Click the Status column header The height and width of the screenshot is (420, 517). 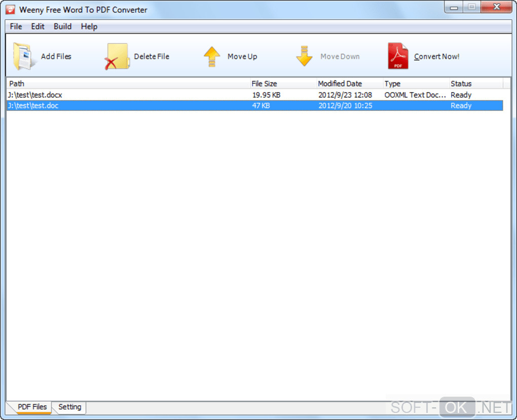point(476,84)
